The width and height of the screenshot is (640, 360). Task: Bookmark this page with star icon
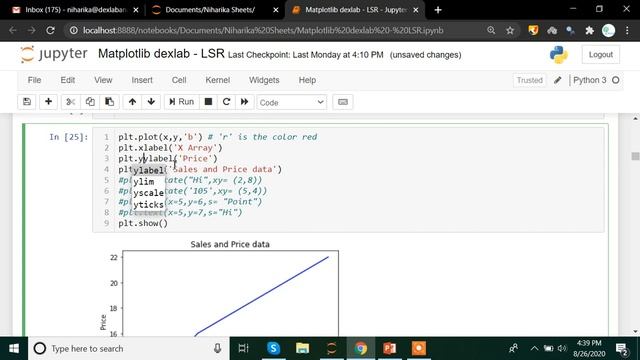tap(510, 30)
